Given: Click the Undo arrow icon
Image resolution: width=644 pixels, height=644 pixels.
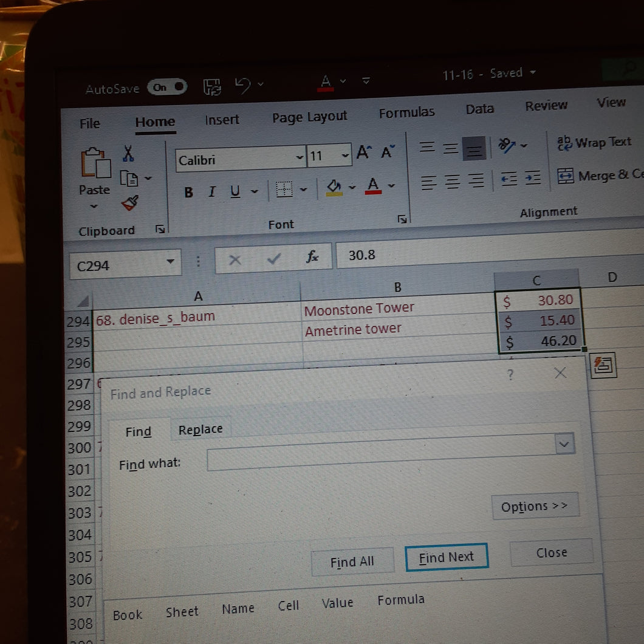Looking at the screenshot, I should click(x=243, y=86).
